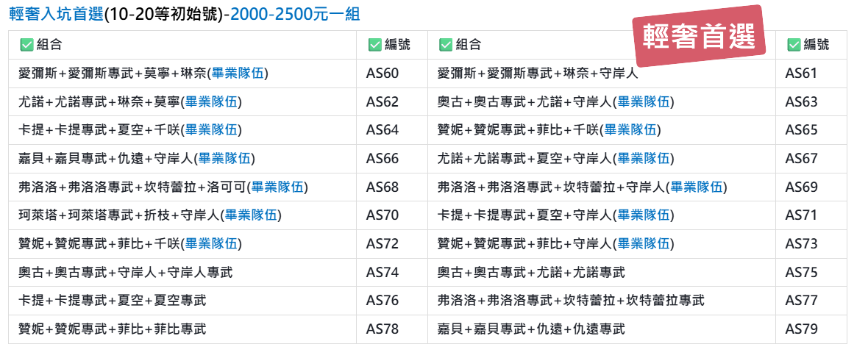Click the green checkmark beside the second 組合 header
The height and width of the screenshot is (358, 868).
[x=445, y=45]
